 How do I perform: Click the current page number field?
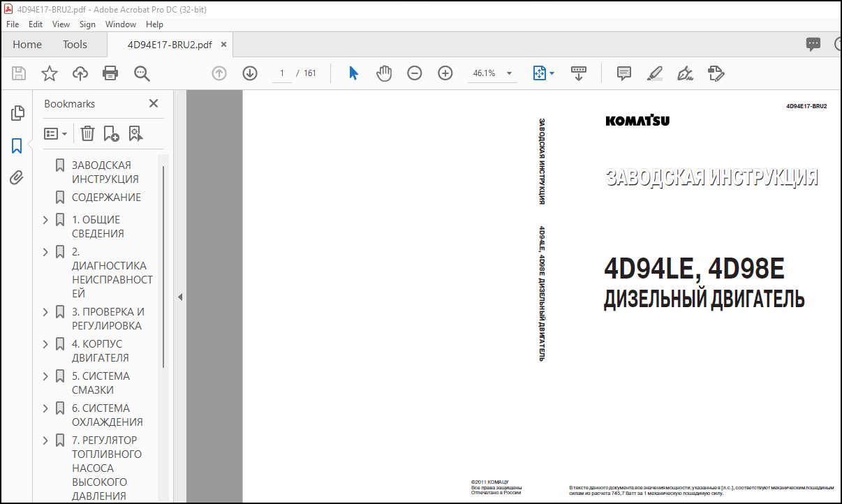click(x=282, y=73)
